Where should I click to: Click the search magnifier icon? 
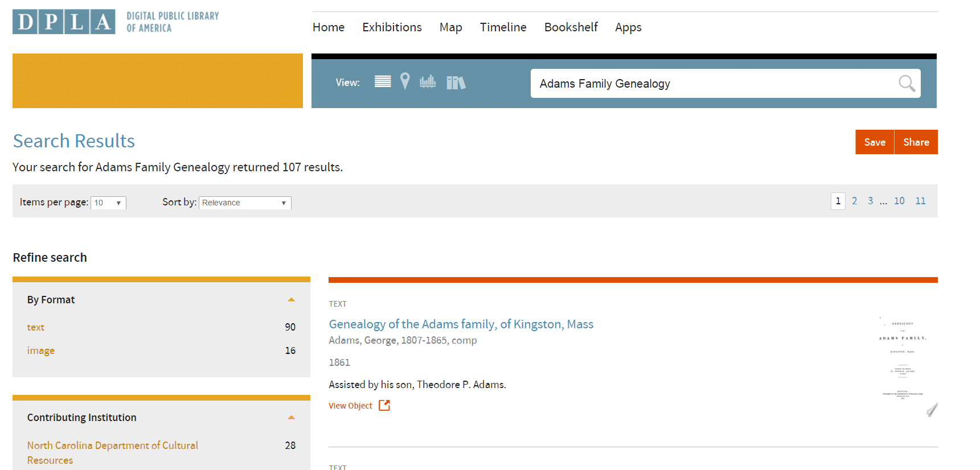[x=907, y=84]
